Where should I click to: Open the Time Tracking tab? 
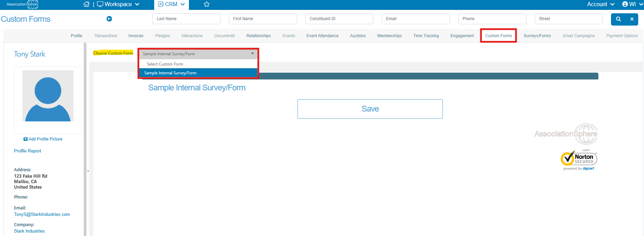point(426,36)
